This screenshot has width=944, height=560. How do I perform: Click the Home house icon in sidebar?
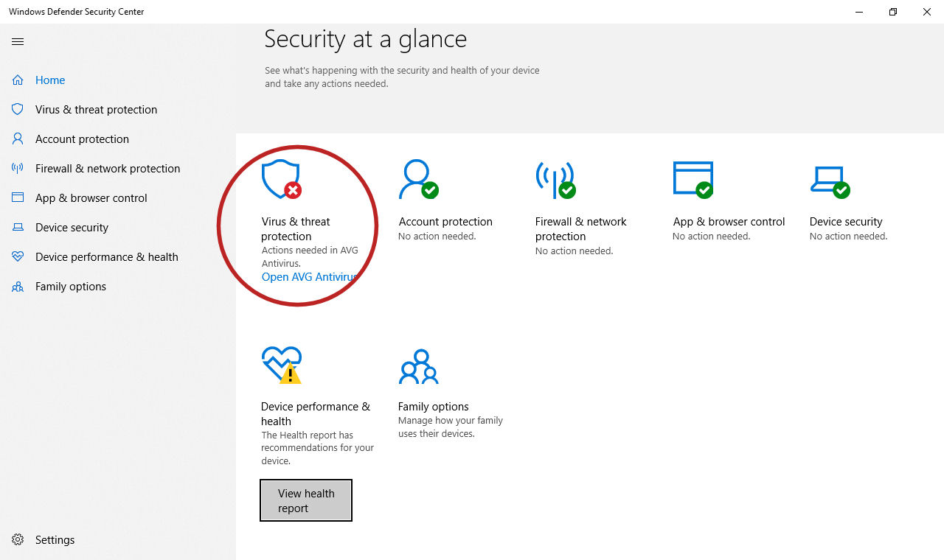point(18,80)
